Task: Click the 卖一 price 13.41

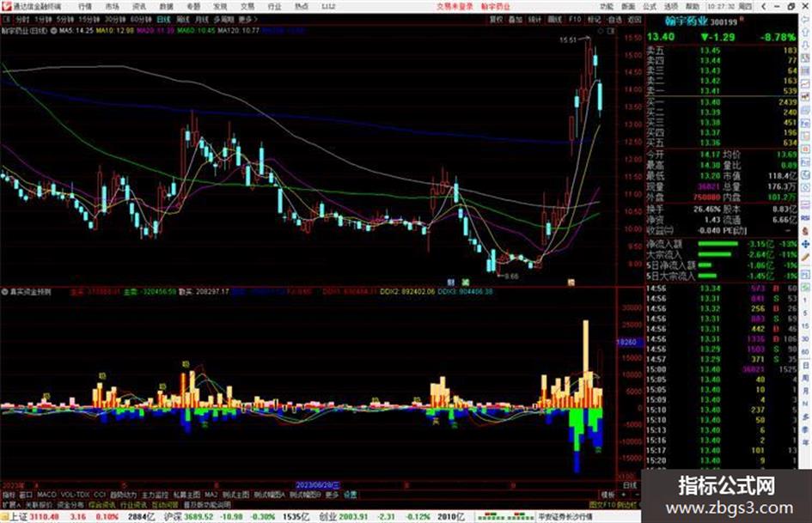Action: tap(710, 91)
